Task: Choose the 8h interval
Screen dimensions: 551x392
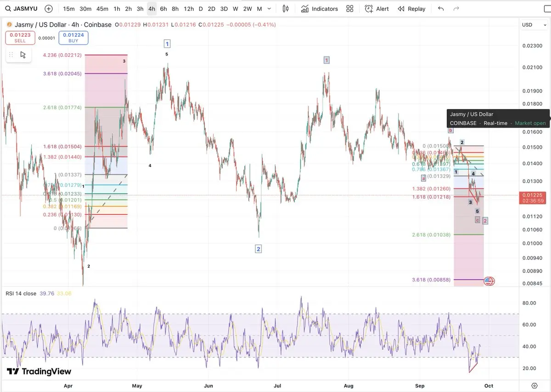Action: pos(175,9)
